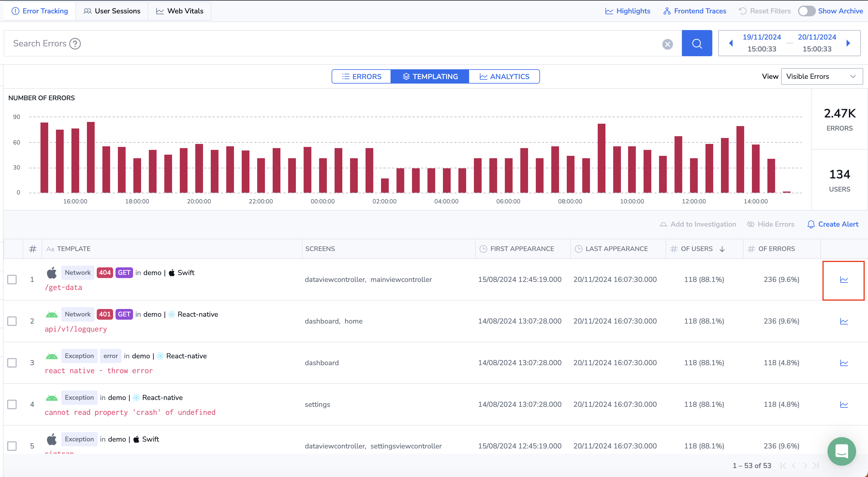The image size is (868, 477).
Task: Click Android icon in api/v1/logquery row
Action: point(51,314)
